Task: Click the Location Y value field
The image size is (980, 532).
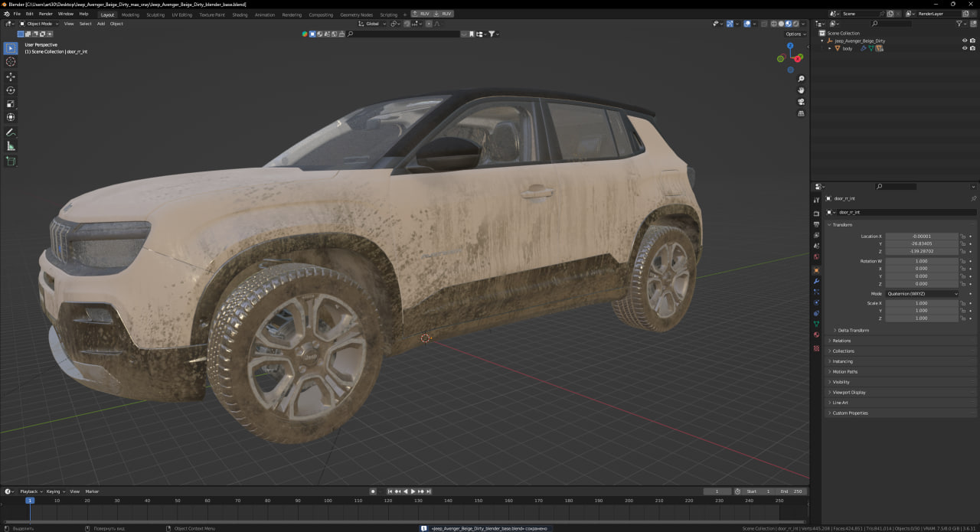Action: tap(922, 243)
